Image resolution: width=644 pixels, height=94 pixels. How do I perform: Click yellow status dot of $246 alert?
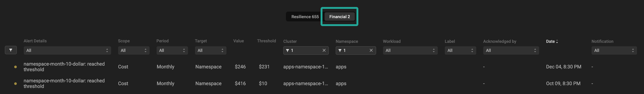[x=16, y=67]
